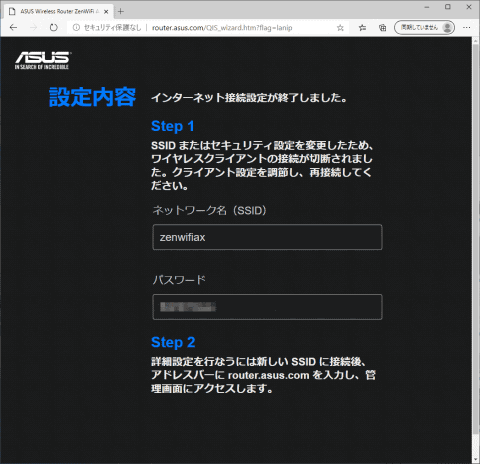Reload the page with the refresh icon

click(x=53, y=27)
